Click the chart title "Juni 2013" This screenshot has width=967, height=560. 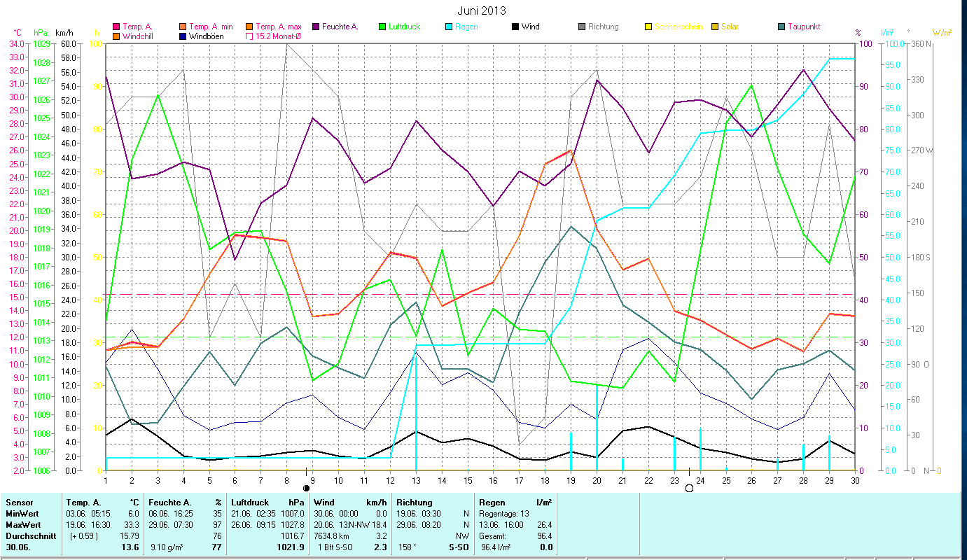click(482, 10)
